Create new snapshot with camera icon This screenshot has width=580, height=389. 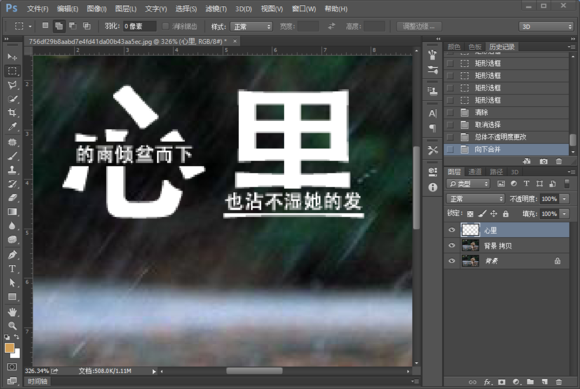click(543, 161)
